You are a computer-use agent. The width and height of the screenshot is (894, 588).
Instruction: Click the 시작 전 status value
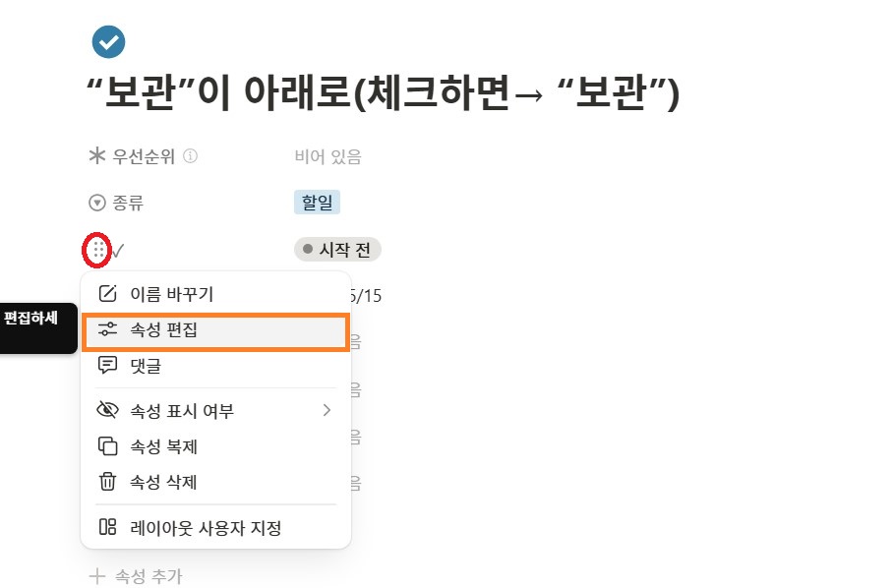coord(337,250)
